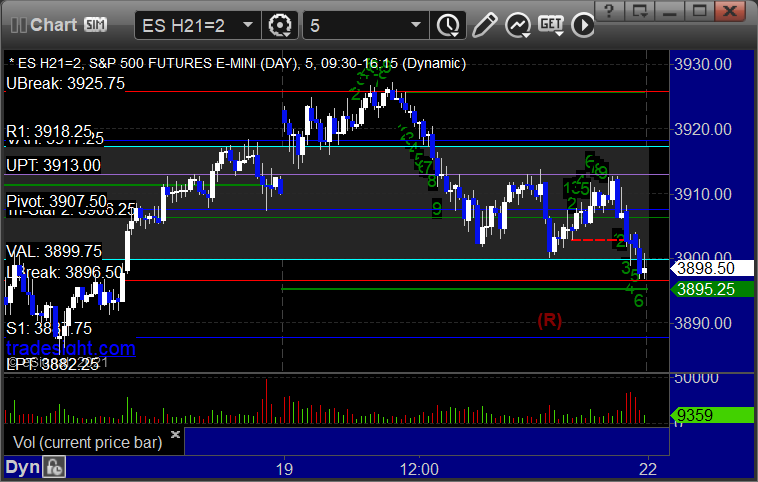Click the symbol settings gear icon
This screenshot has height=482, width=758.
point(280,25)
